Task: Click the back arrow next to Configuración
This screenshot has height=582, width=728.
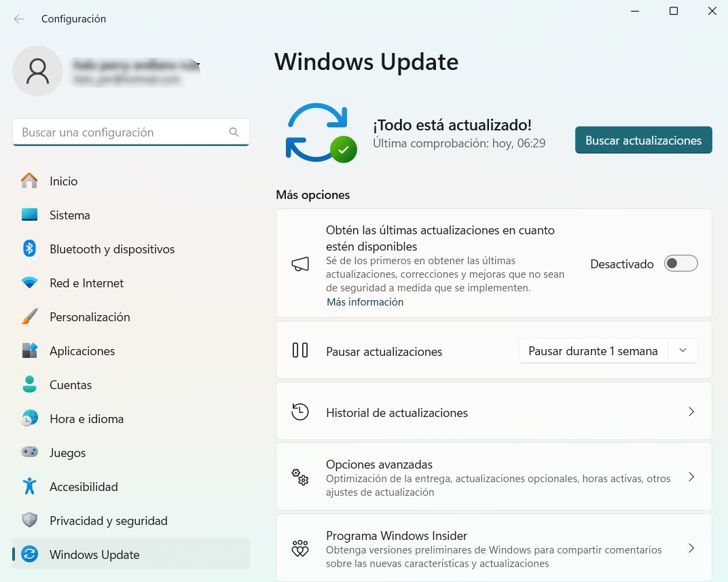Action: tap(19, 19)
